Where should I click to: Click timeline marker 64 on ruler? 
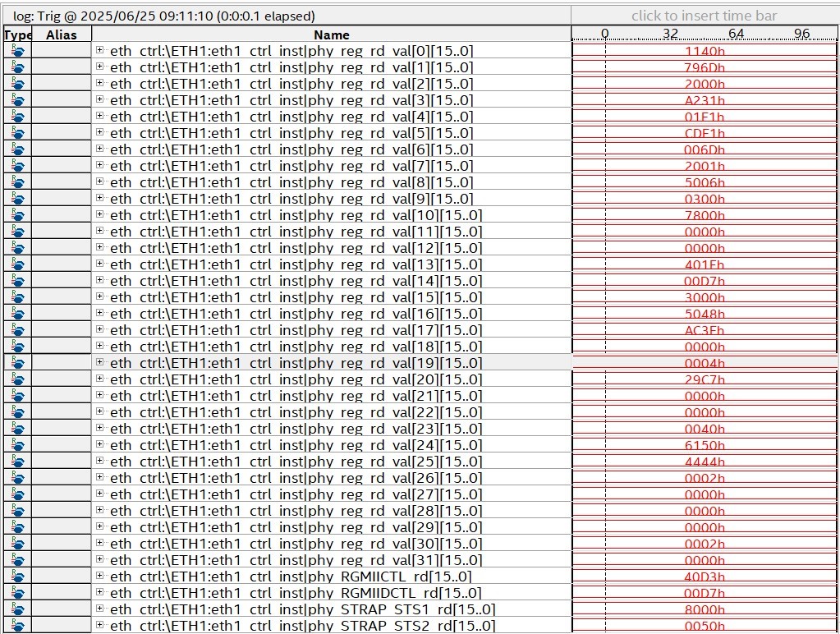(x=736, y=33)
